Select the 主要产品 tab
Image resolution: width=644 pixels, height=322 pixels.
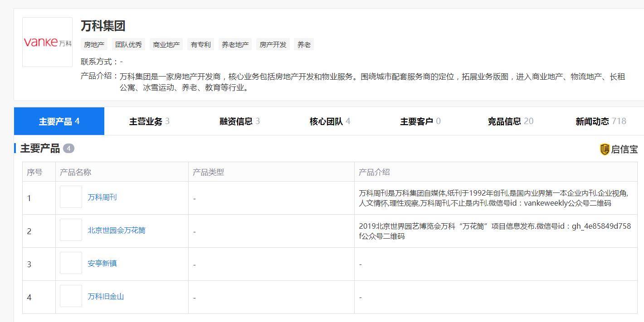(59, 121)
